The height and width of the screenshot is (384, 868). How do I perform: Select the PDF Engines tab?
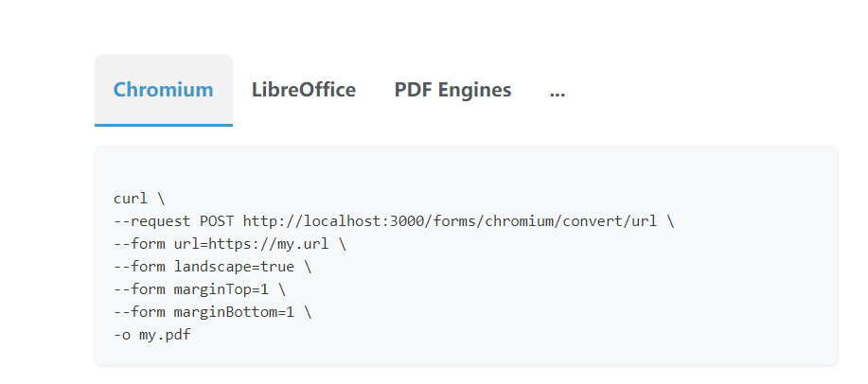click(452, 90)
